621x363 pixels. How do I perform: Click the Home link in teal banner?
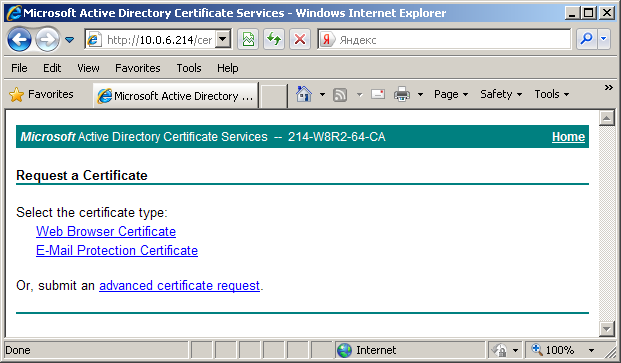pyautogui.click(x=568, y=137)
